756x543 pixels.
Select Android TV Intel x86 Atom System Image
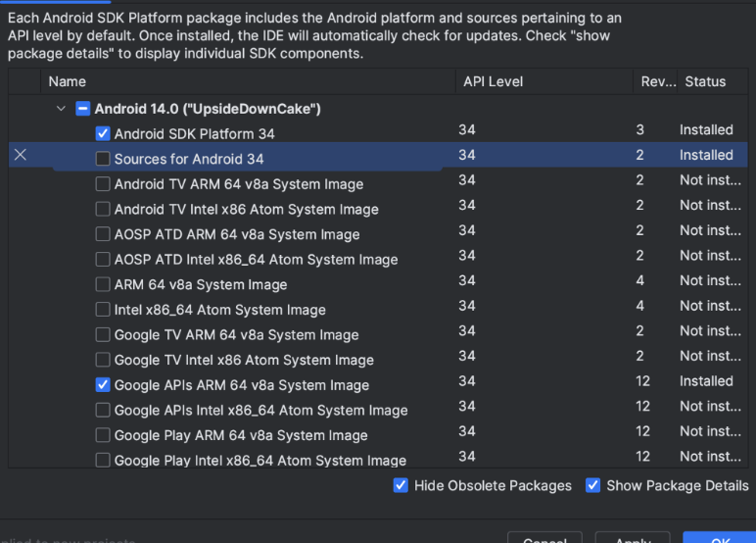103,209
